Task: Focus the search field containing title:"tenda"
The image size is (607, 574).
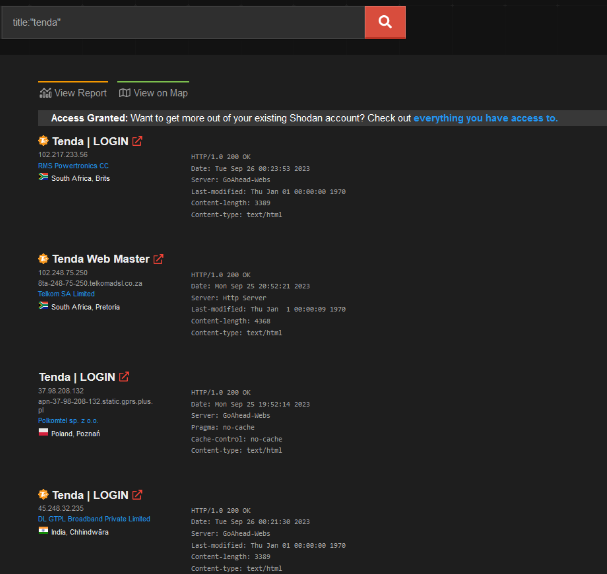Action: coord(183,22)
